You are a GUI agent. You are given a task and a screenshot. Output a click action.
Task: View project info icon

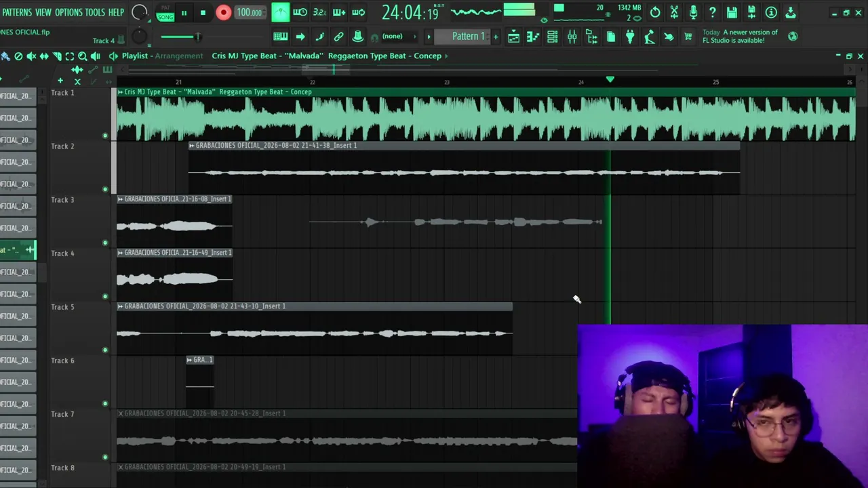771,12
